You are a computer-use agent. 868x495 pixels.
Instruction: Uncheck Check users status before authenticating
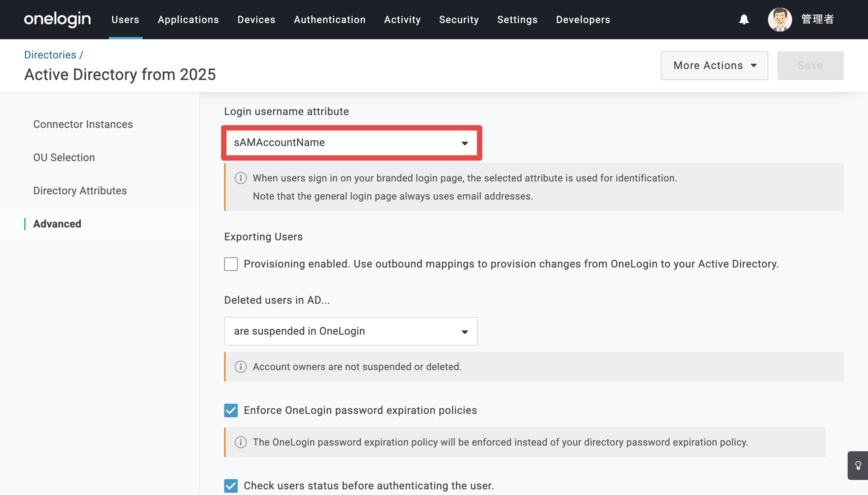[231, 486]
